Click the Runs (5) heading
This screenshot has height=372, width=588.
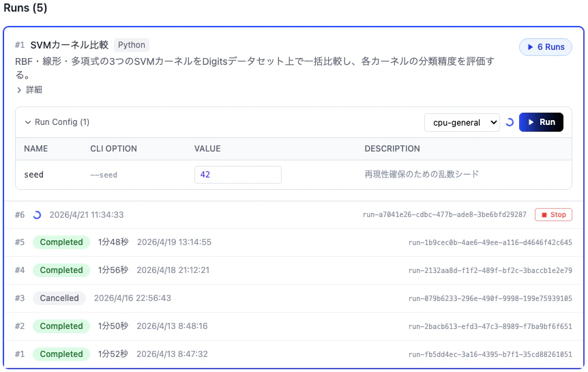[x=25, y=8]
